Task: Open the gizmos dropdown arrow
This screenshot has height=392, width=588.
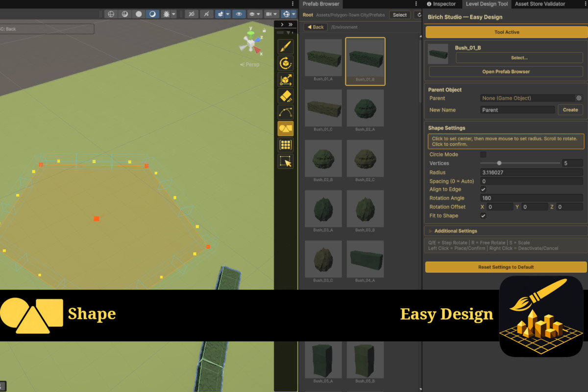Action: click(294, 14)
